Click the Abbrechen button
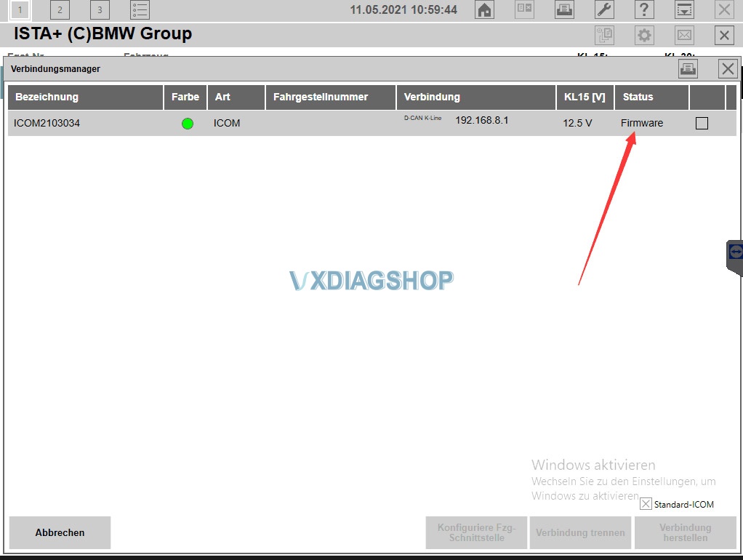The height and width of the screenshot is (560, 743). 60,532
